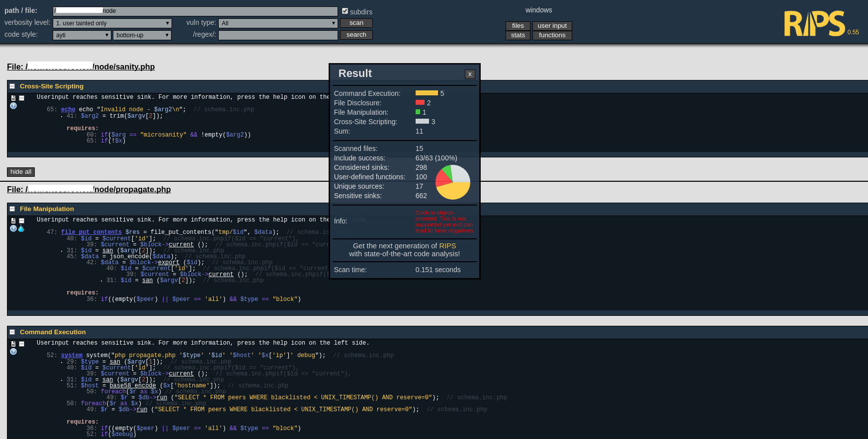Click the green File Manipulation bar

point(418,112)
